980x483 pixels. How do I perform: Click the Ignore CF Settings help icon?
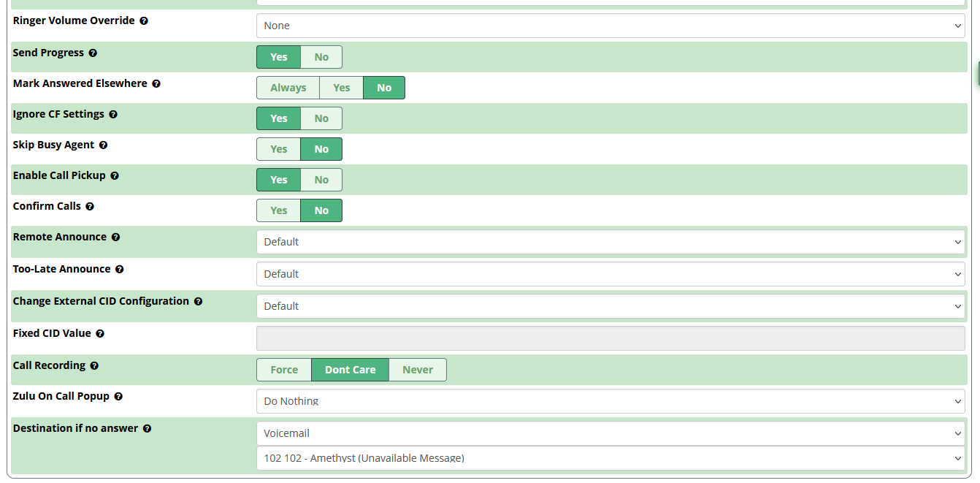click(x=113, y=115)
